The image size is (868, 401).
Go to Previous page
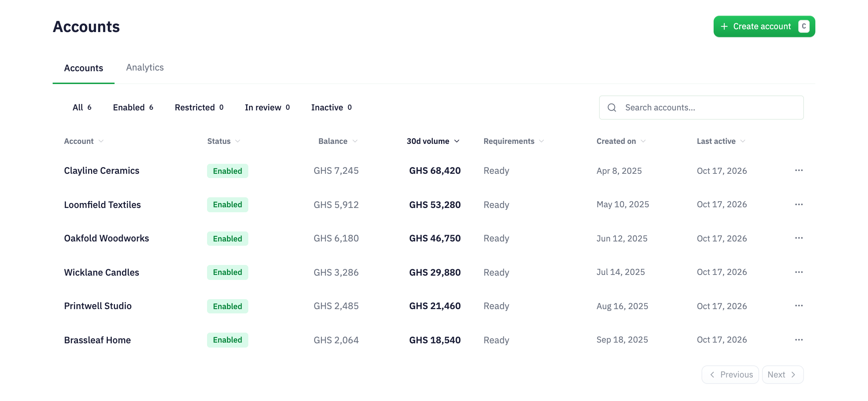[x=730, y=375]
